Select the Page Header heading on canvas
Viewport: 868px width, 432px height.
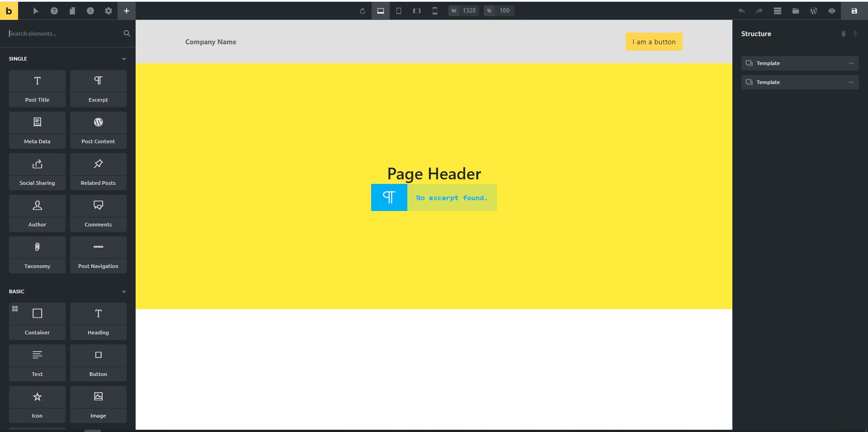434,174
